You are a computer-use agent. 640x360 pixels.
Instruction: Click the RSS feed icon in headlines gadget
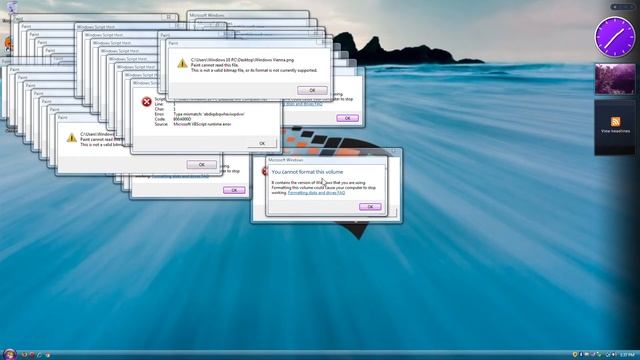616,121
